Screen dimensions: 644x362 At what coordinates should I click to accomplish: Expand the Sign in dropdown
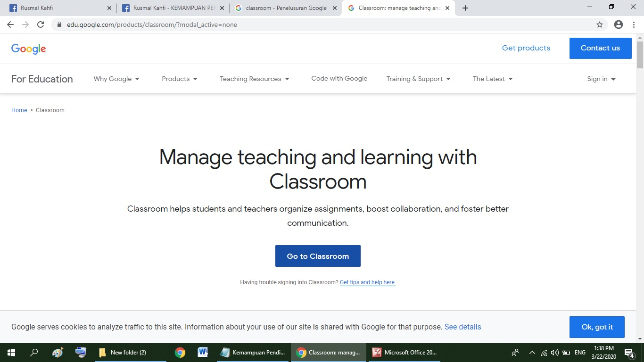click(x=602, y=79)
